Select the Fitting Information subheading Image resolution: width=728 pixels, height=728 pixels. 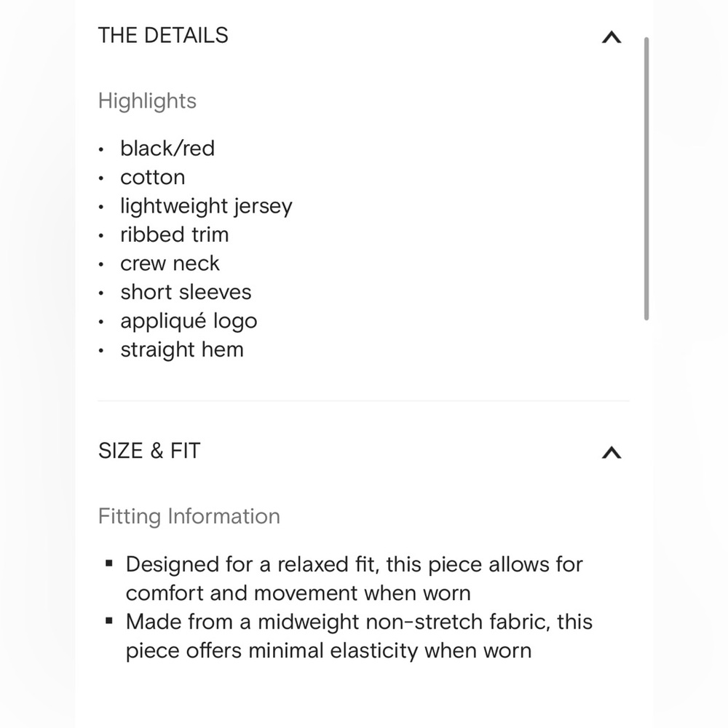(x=189, y=516)
